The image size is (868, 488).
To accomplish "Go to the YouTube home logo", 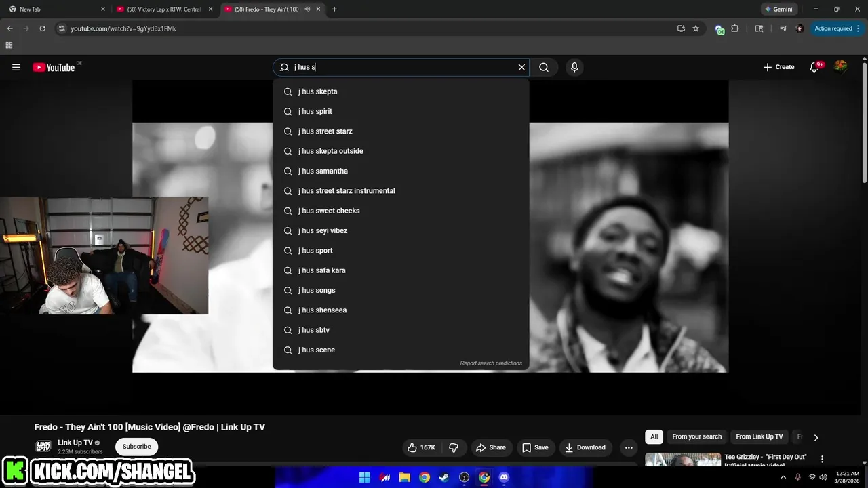I will (x=54, y=67).
